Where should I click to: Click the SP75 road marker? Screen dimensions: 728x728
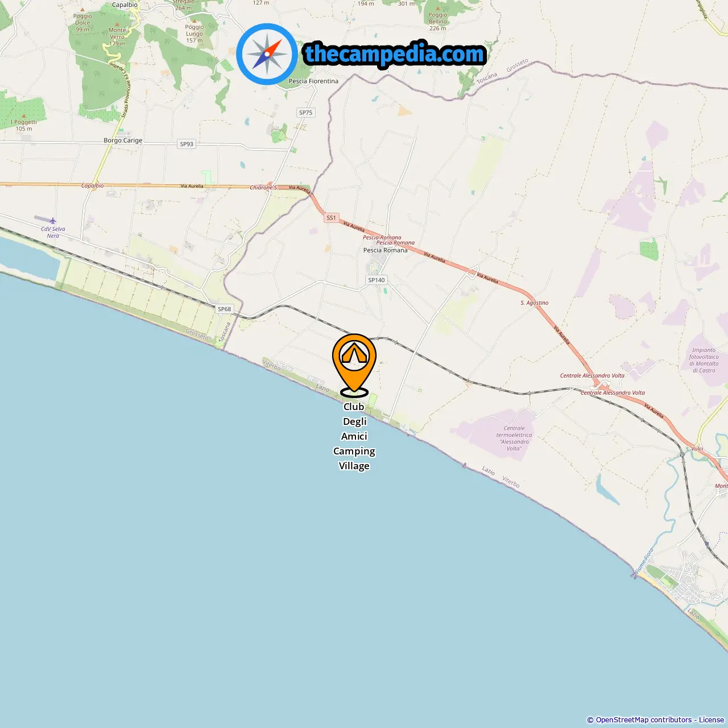(x=306, y=113)
